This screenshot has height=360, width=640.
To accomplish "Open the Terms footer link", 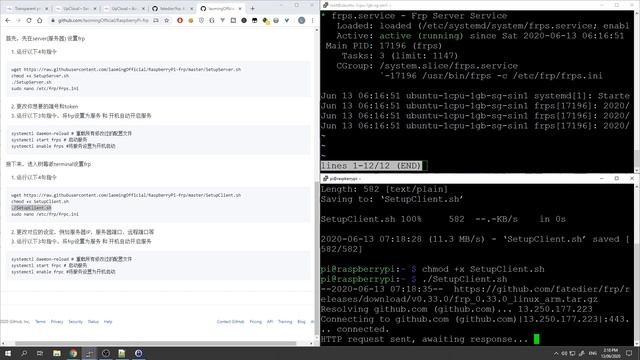I will [40, 322].
